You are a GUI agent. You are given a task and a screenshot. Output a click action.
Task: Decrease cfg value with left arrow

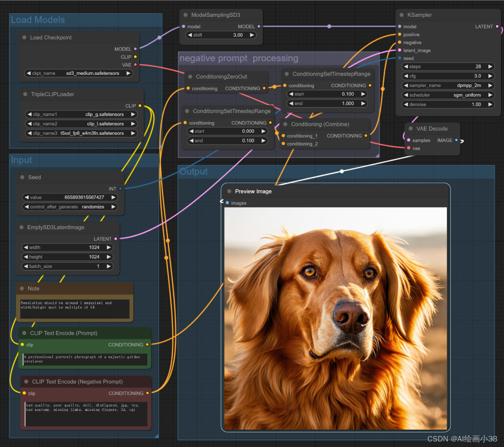click(406, 76)
